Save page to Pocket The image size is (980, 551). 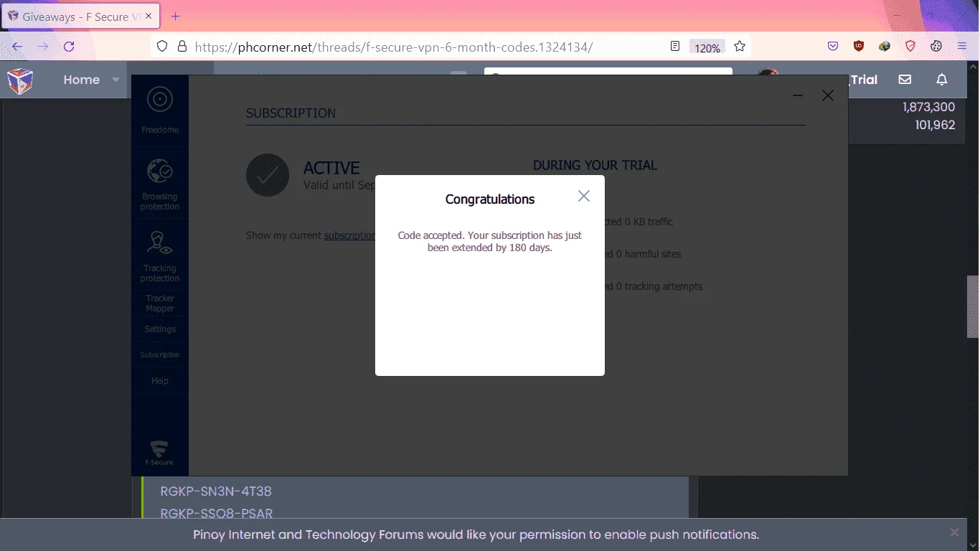pos(833,47)
